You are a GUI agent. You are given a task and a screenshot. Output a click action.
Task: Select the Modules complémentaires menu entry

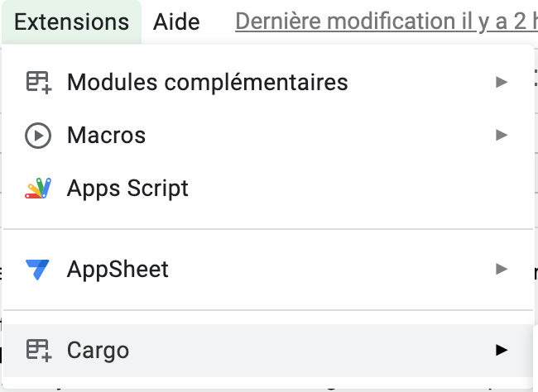(x=207, y=82)
